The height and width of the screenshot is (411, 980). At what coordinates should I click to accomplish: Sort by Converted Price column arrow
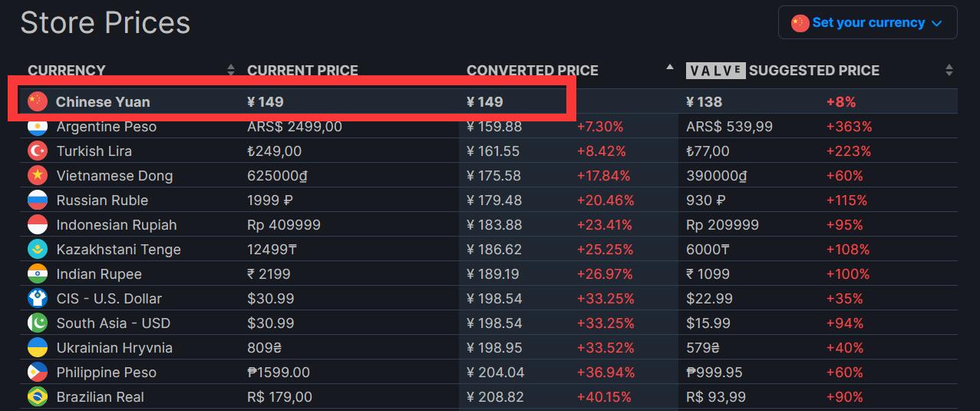pyautogui.click(x=670, y=68)
